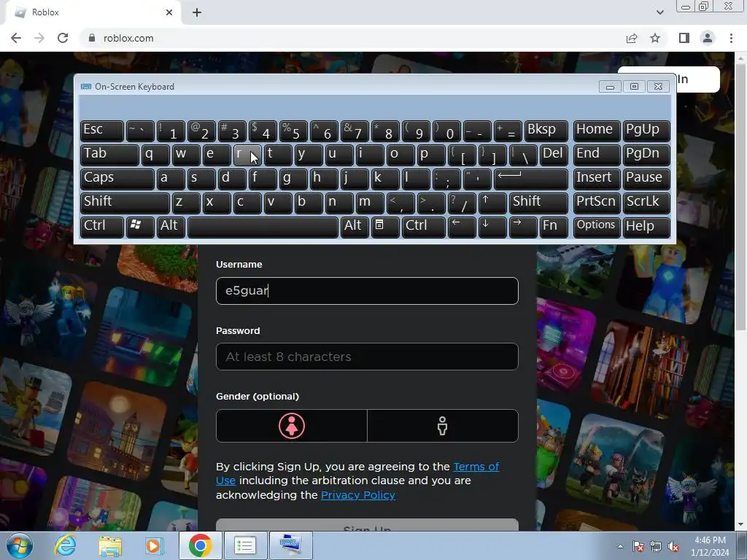Click the Esc key on keyboard
The height and width of the screenshot is (560, 747).
pos(102,131)
